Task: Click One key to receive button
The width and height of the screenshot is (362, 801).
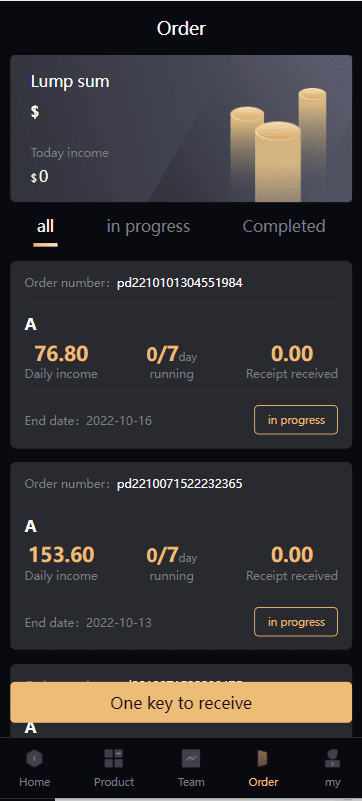Action: (181, 703)
